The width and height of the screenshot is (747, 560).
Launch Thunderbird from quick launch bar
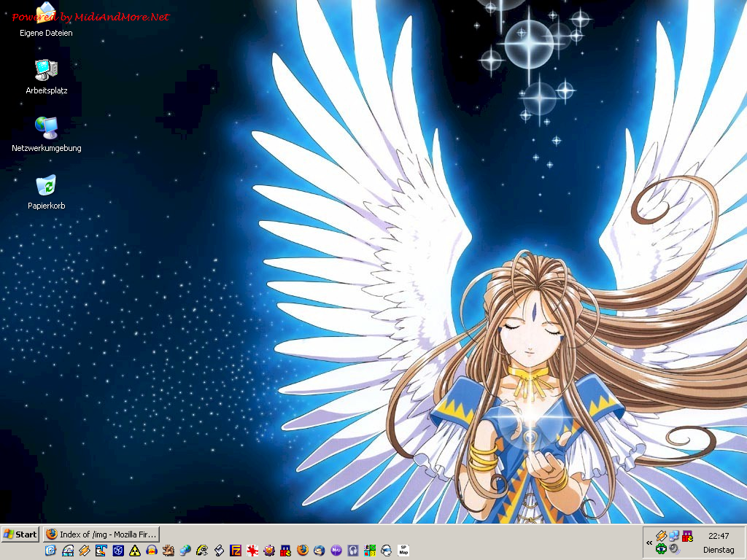tap(320, 551)
